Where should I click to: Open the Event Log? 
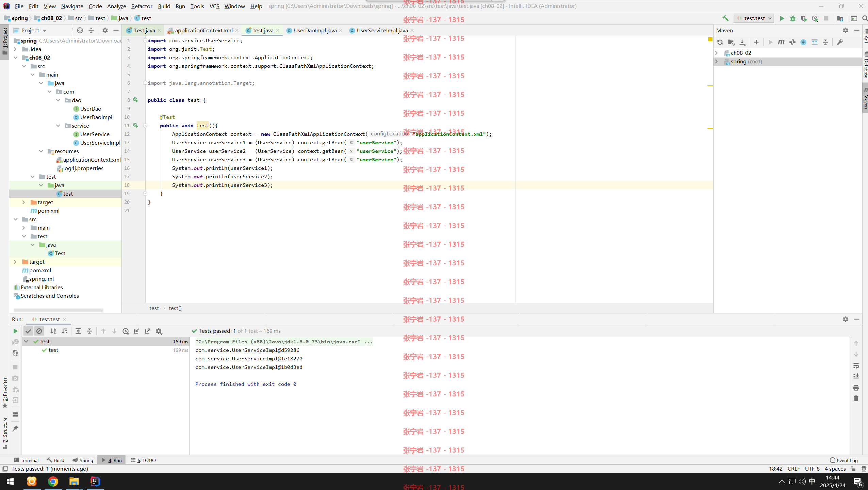844,460
